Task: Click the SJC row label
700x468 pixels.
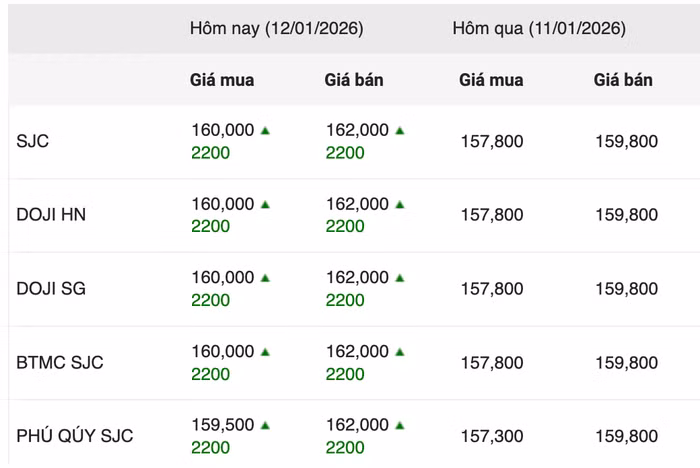Action: (x=33, y=141)
